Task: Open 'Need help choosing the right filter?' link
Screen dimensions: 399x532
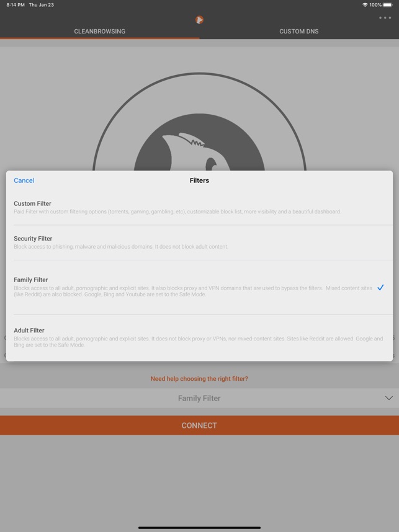Action: pyautogui.click(x=199, y=379)
